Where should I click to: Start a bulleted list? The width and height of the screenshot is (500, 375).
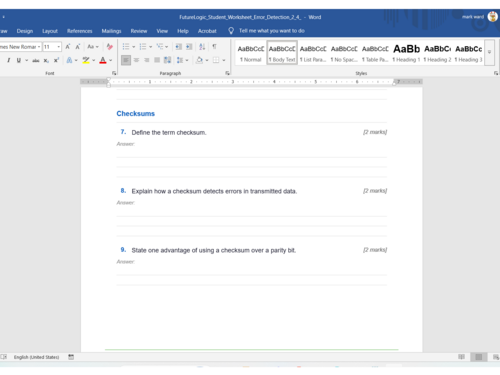coord(126,47)
